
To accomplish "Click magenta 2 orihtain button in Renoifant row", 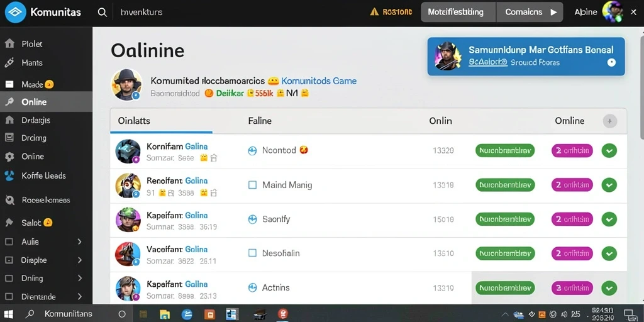I will coord(572,185).
